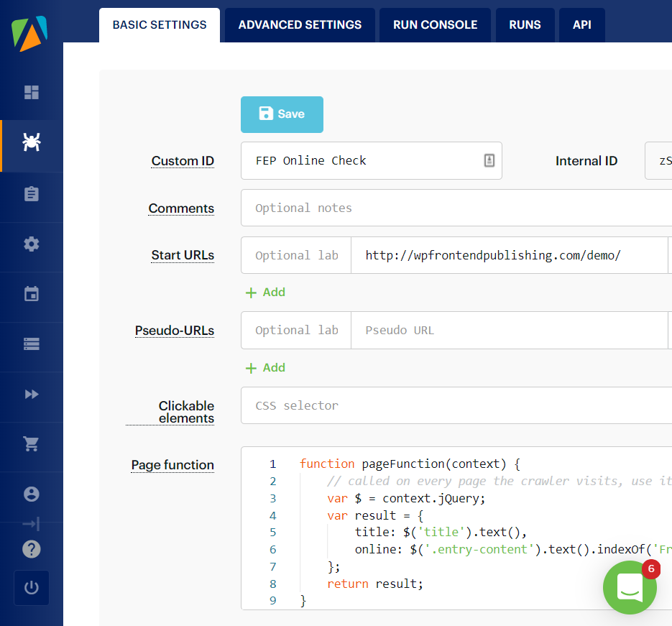
Task: Click the power sign-out button
Action: point(32,588)
